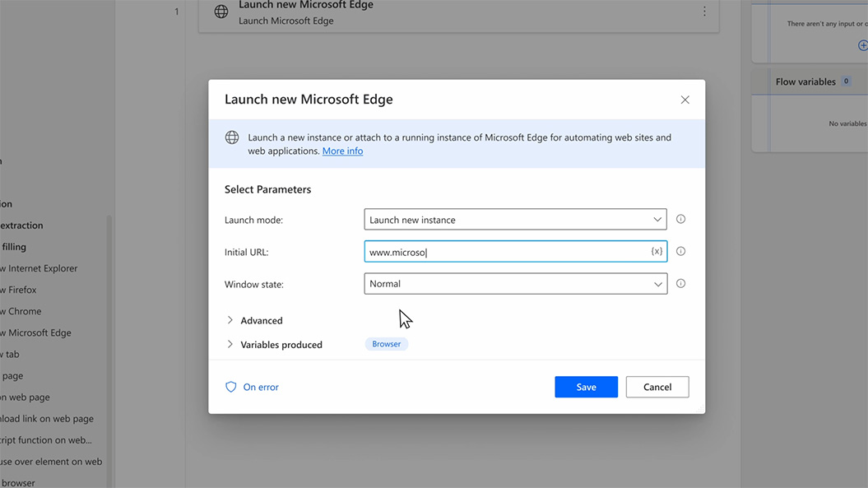The width and height of the screenshot is (868, 488).
Task: Open the Launch mode dropdown
Action: [515, 220]
